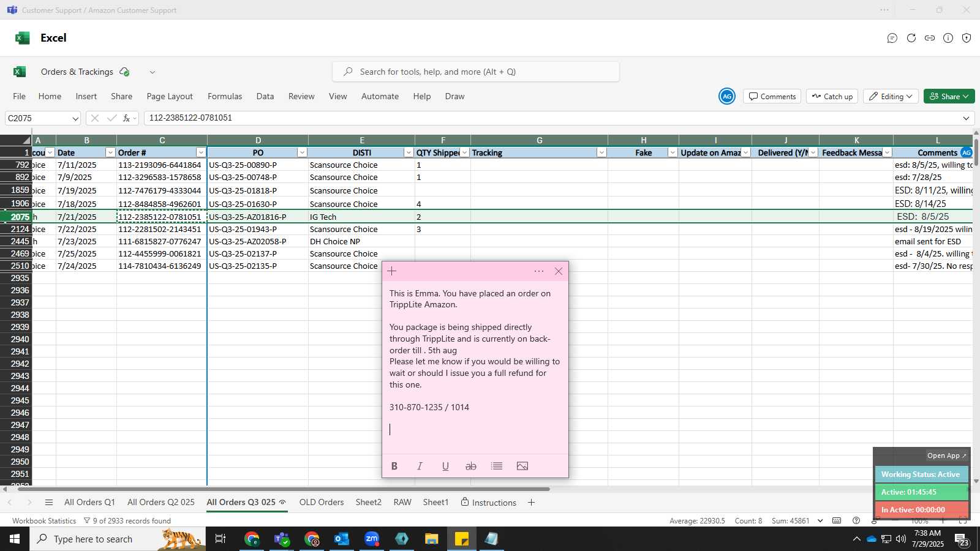
Task: Open the DISTI column filter dropdown
Action: tap(409, 152)
